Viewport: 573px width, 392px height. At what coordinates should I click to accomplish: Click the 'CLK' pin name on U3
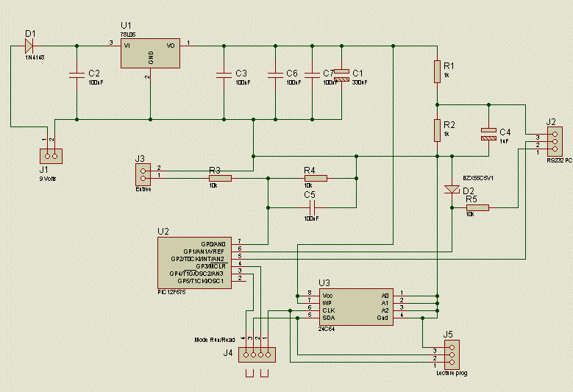[329, 310]
